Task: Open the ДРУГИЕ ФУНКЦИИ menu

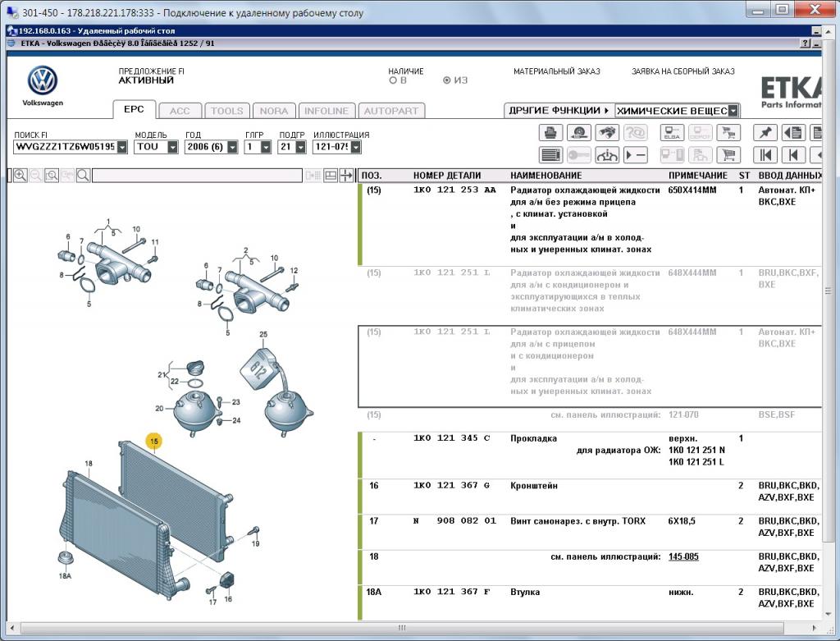Action: tap(559, 111)
